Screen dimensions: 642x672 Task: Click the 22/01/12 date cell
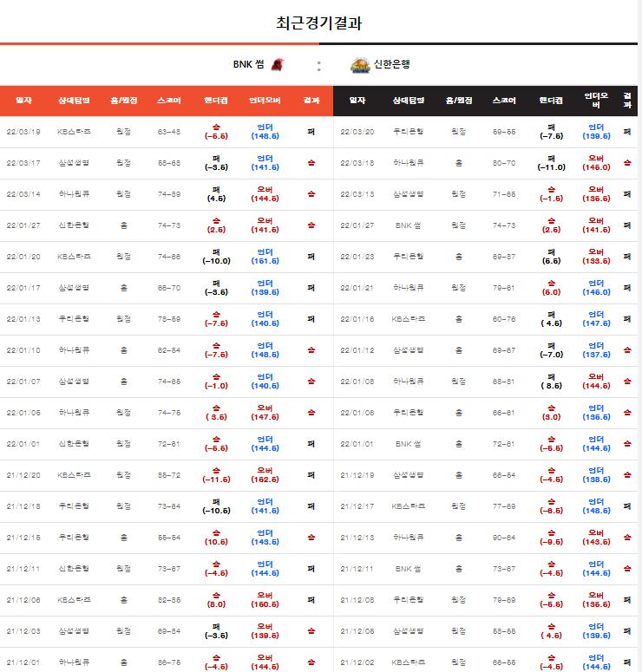pos(357,350)
